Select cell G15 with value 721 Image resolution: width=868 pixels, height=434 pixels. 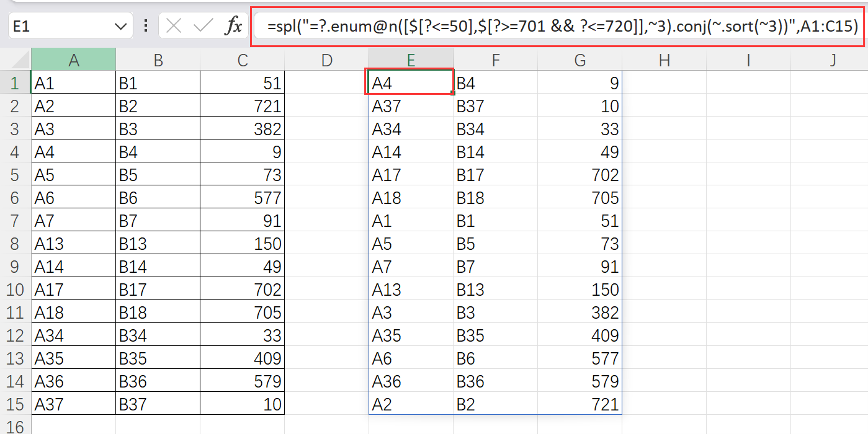[x=579, y=404]
